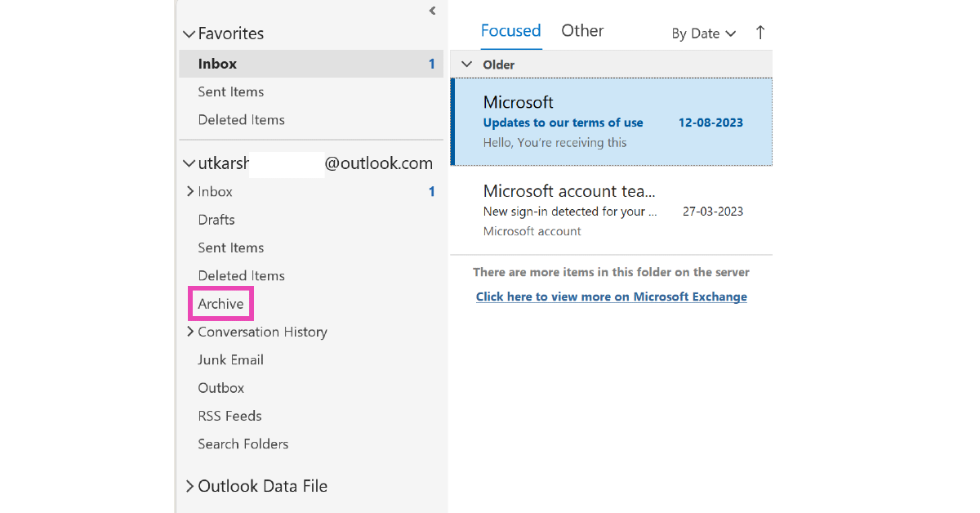This screenshot has height=513, width=980.
Task: Open Deleted Items under Favorites
Action: 241,119
